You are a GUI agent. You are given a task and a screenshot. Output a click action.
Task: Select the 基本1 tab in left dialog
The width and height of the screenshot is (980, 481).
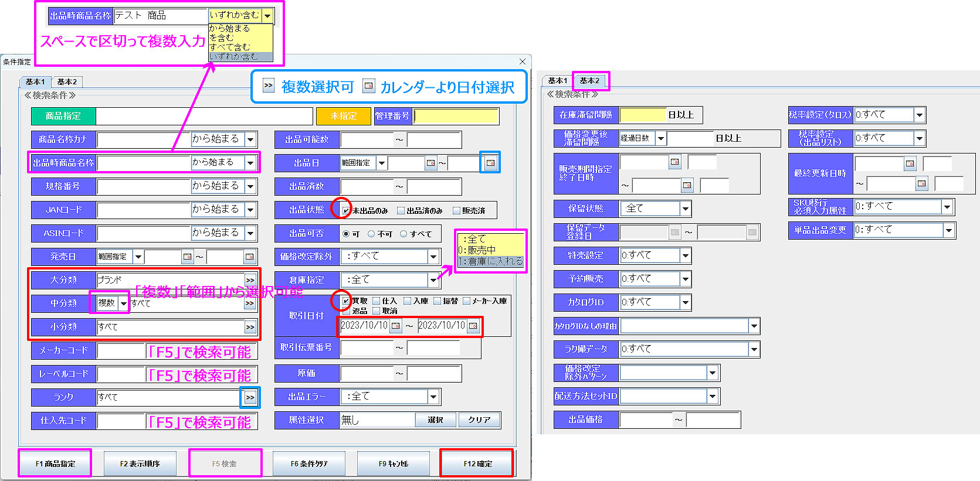(x=35, y=82)
